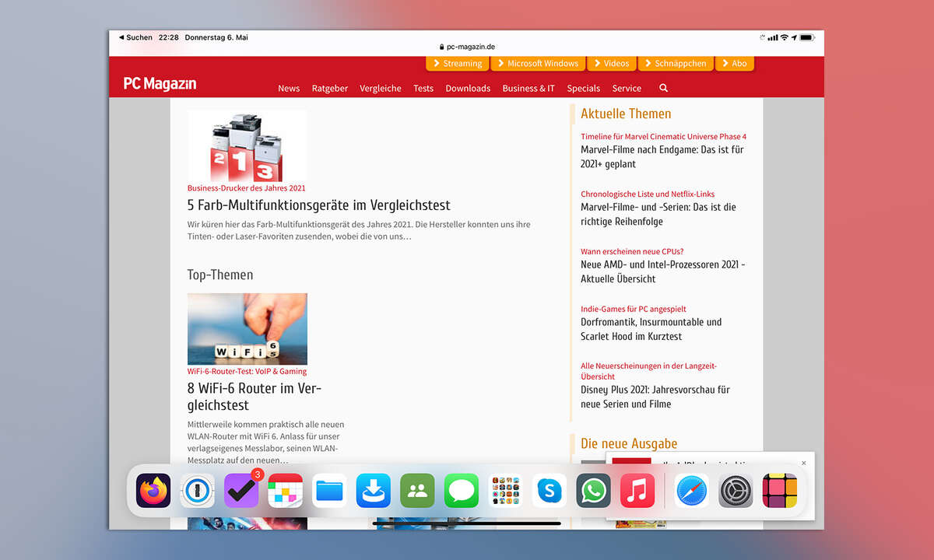The image size is (934, 560).
Task: Launch Skype from the dock
Action: click(550, 491)
